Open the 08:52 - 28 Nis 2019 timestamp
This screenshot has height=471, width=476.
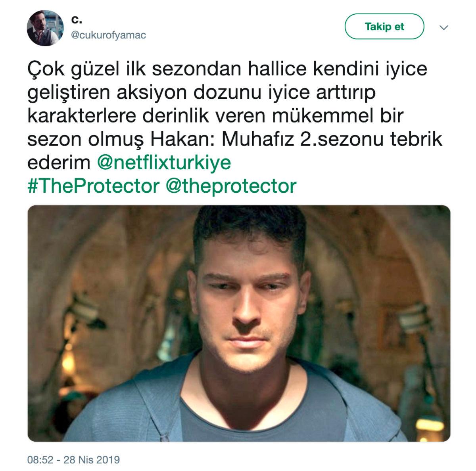(73, 460)
